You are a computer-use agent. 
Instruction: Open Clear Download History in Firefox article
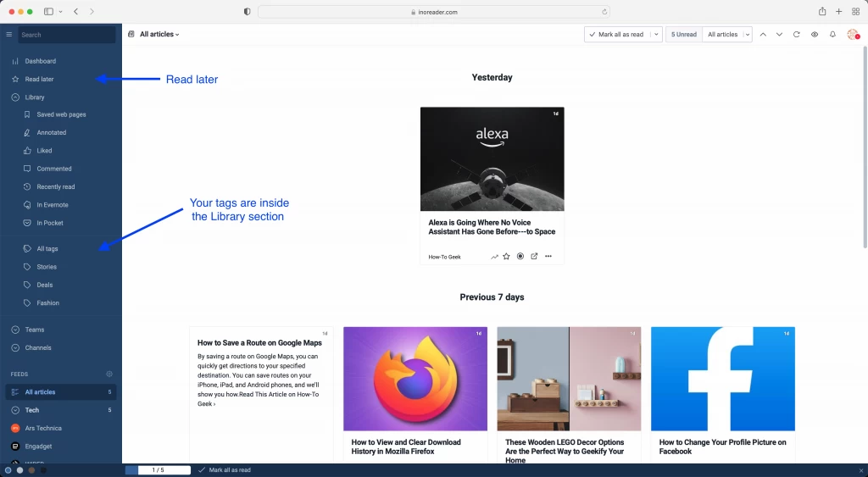tap(406, 446)
